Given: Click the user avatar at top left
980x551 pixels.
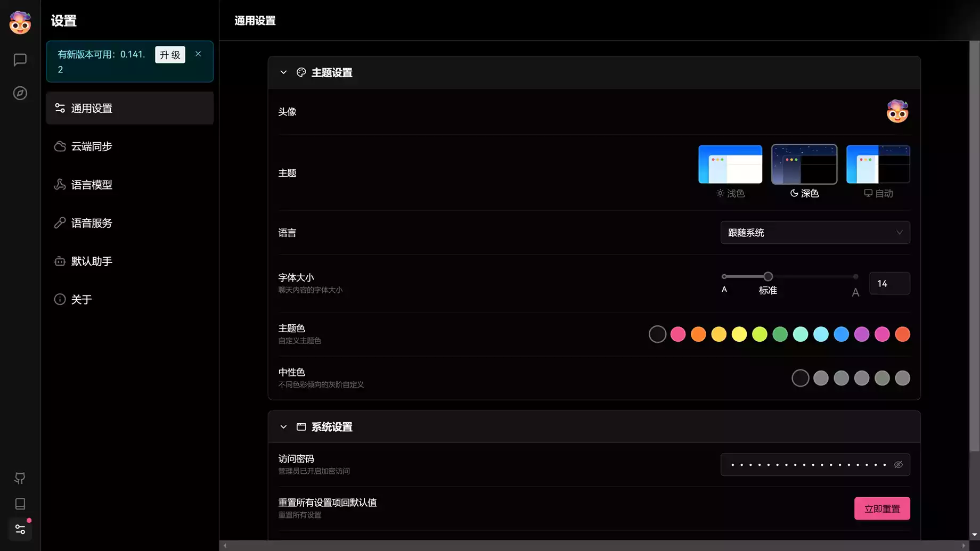Looking at the screenshot, I should coord(20,22).
